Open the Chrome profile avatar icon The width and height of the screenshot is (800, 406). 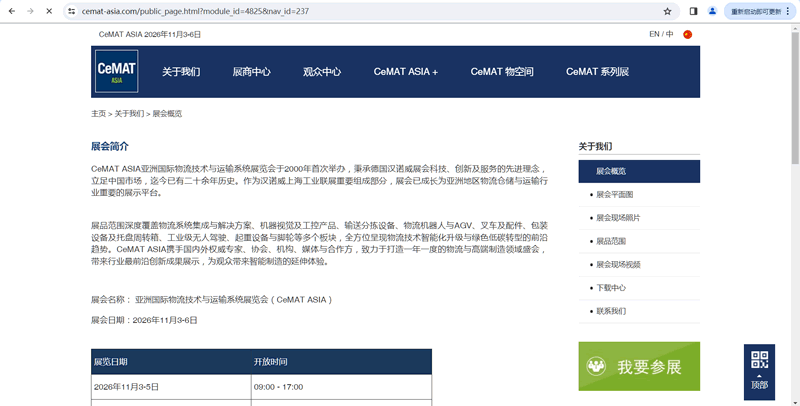(x=712, y=11)
